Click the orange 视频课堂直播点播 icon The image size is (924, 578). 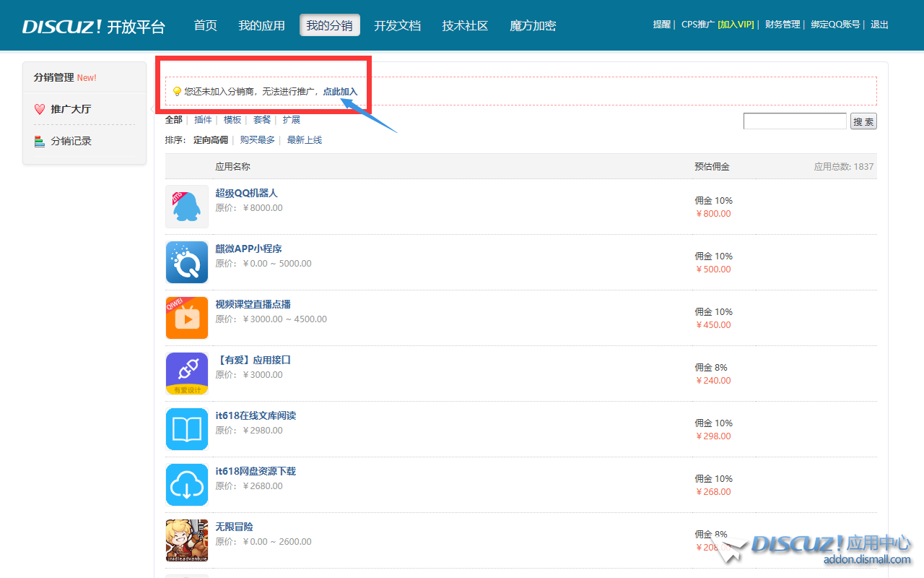pyautogui.click(x=187, y=318)
